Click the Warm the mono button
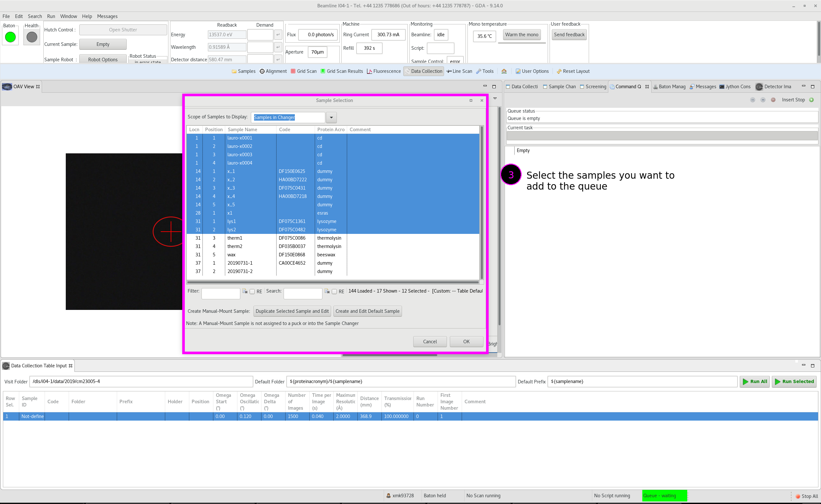 [521, 34]
